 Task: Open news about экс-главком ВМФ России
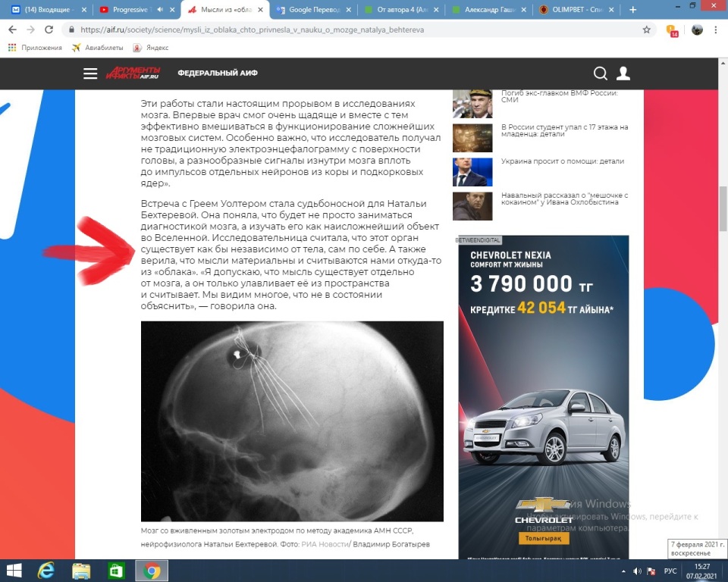pos(560,96)
